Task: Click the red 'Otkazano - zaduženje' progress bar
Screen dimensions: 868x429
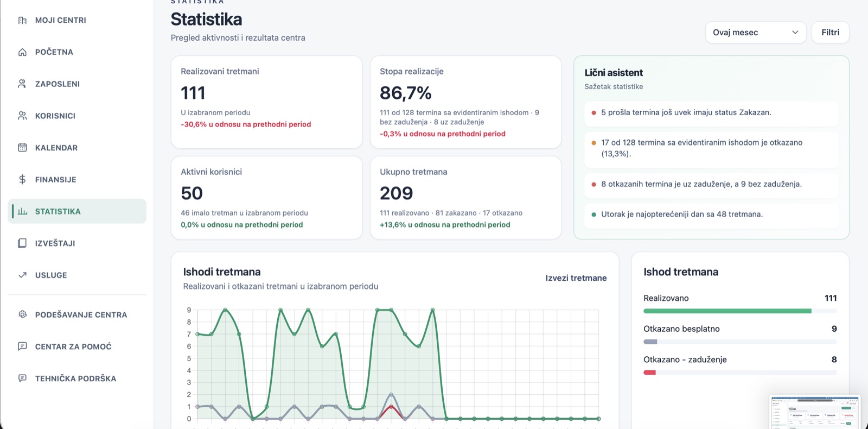Action: coord(649,373)
